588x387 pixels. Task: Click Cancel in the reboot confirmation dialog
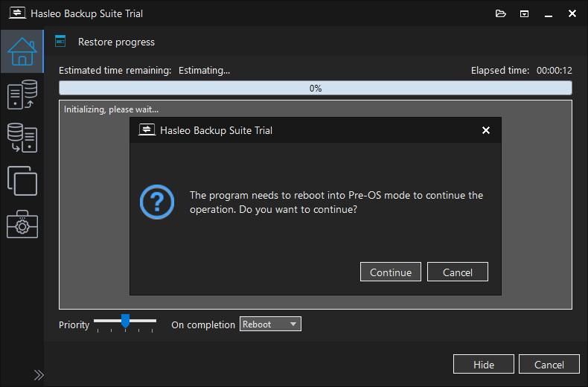coord(458,272)
